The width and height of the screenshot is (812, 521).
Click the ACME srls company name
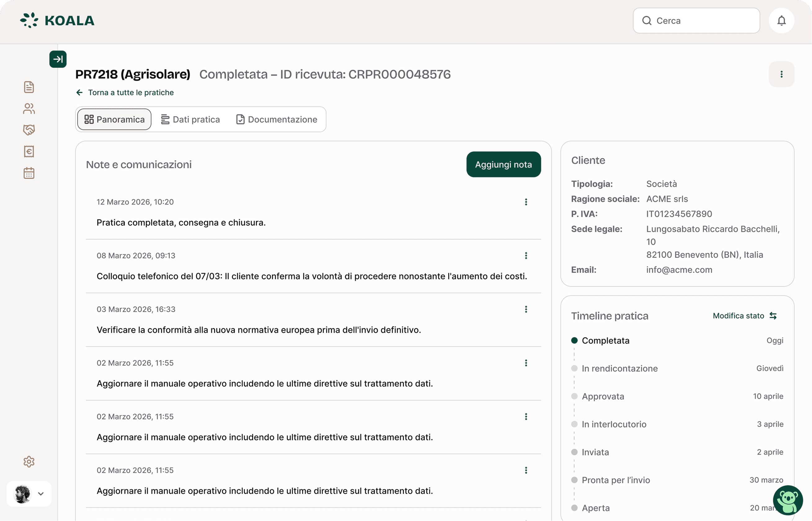click(x=667, y=199)
